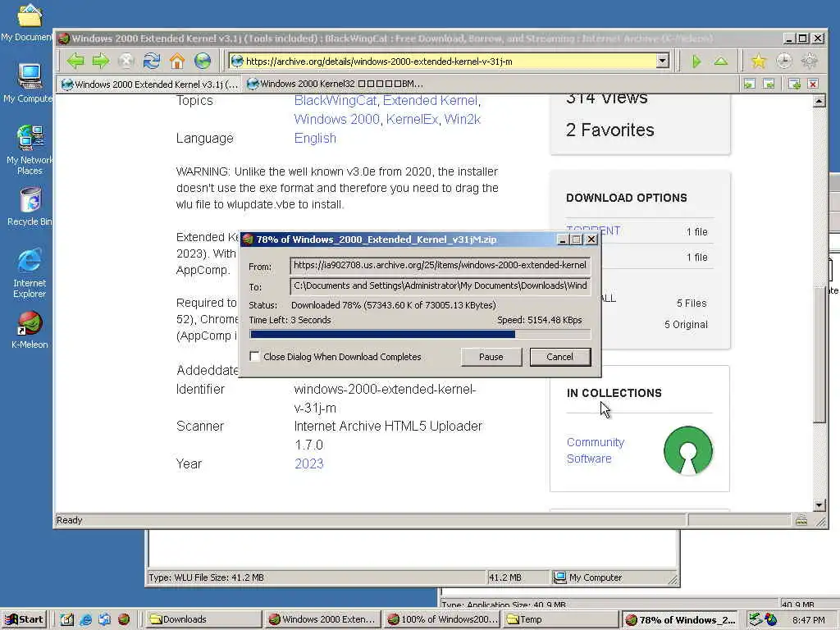This screenshot has width=840, height=630.
Task: Open preferences with the gear icon
Action: point(809,61)
